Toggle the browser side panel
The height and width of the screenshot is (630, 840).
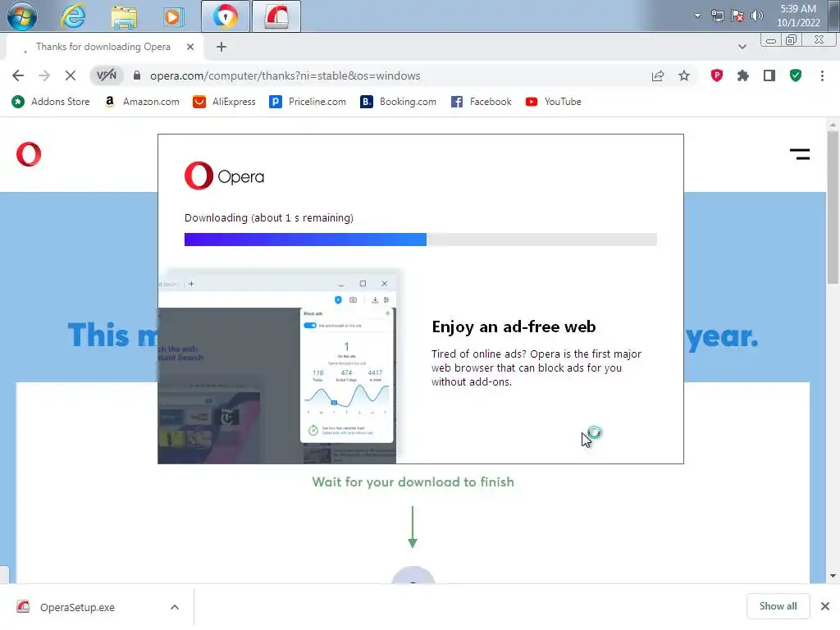click(769, 75)
